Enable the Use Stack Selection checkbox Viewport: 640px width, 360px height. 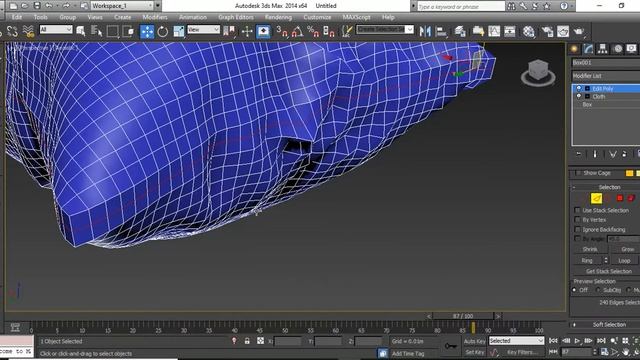[x=577, y=210]
